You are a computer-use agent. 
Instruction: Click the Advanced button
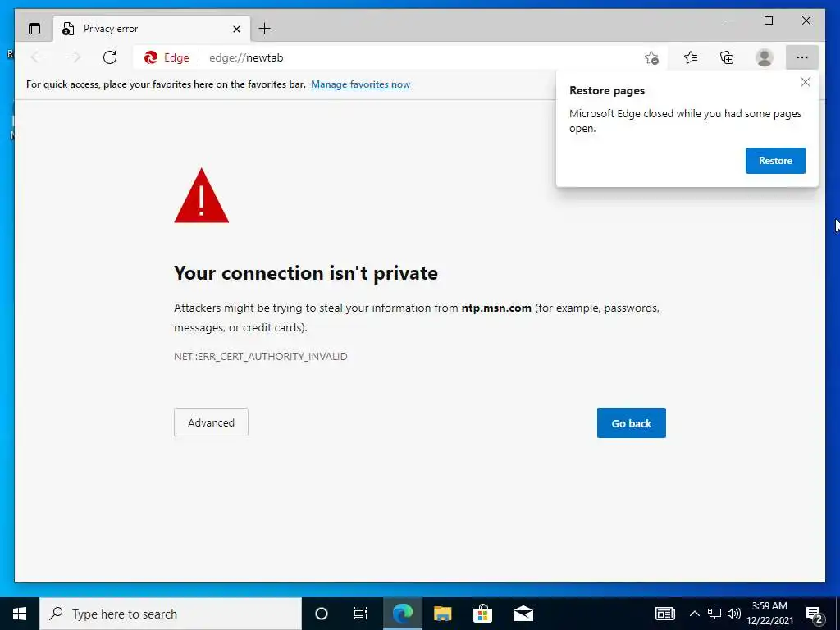211,422
